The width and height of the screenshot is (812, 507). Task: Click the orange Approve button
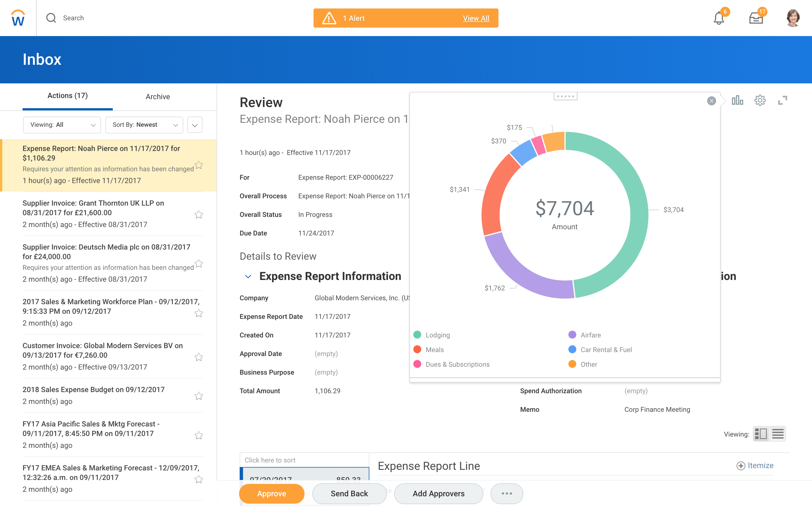click(x=272, y=493)
